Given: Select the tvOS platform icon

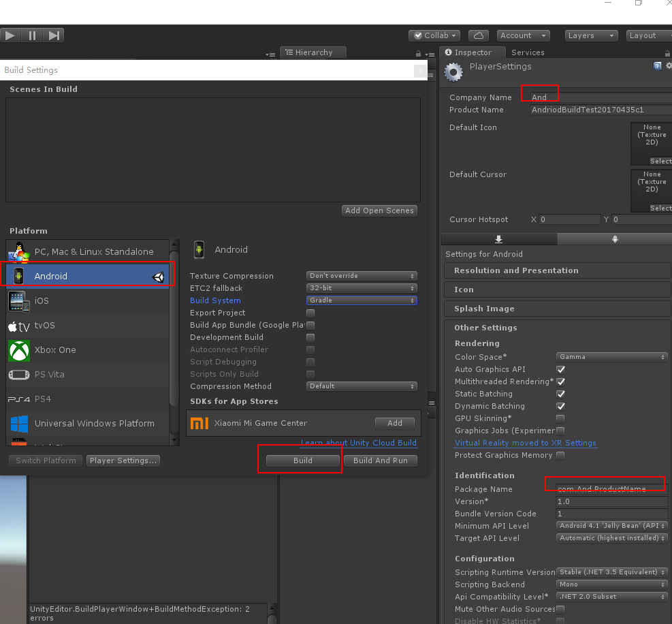Looking at the screenshot, I should [19, 326].
